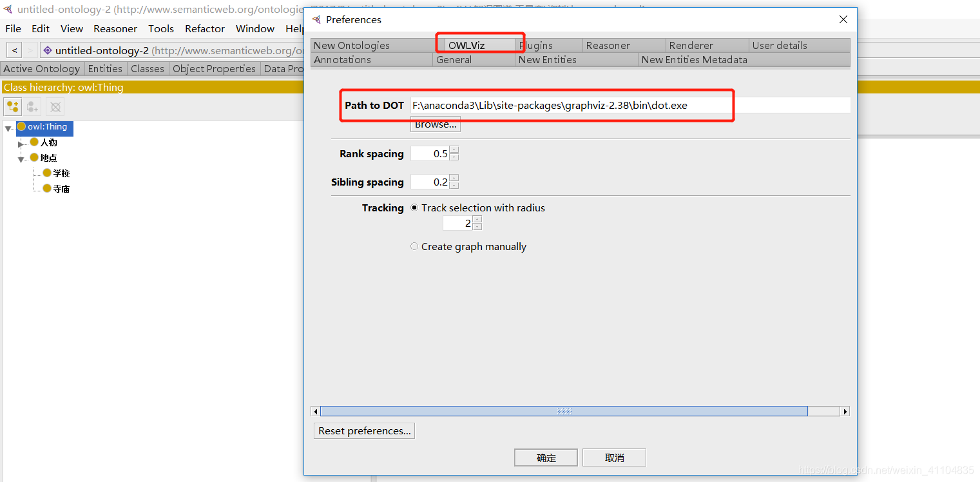980x482 pixels.
Task: Click the Path to DOT text field
Action: (x=630, y=105)
